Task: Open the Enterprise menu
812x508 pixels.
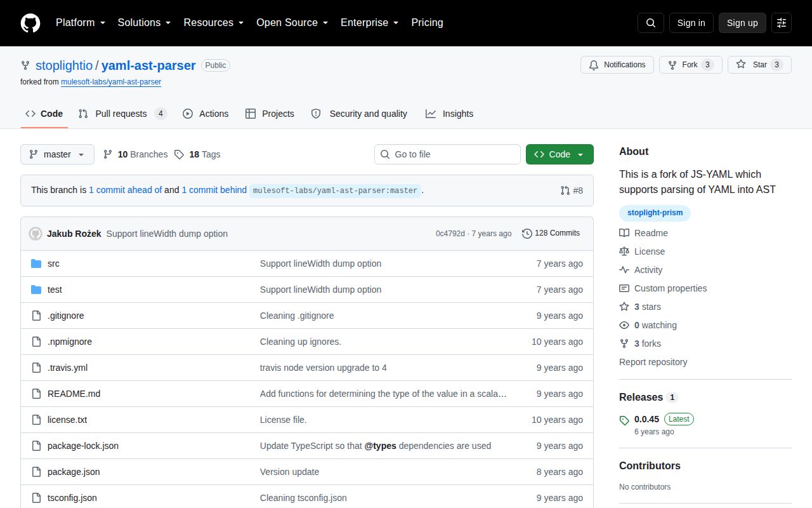Action: click(x=369, y=23)
